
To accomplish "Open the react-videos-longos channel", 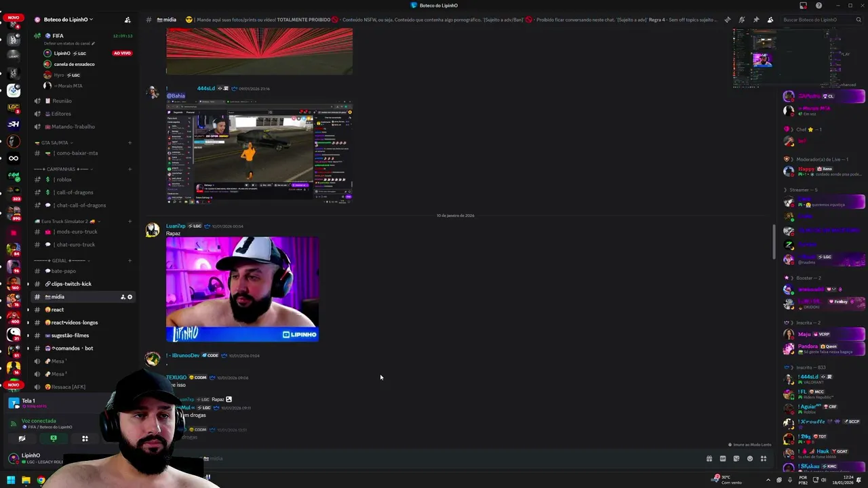I will pos(81,323).
